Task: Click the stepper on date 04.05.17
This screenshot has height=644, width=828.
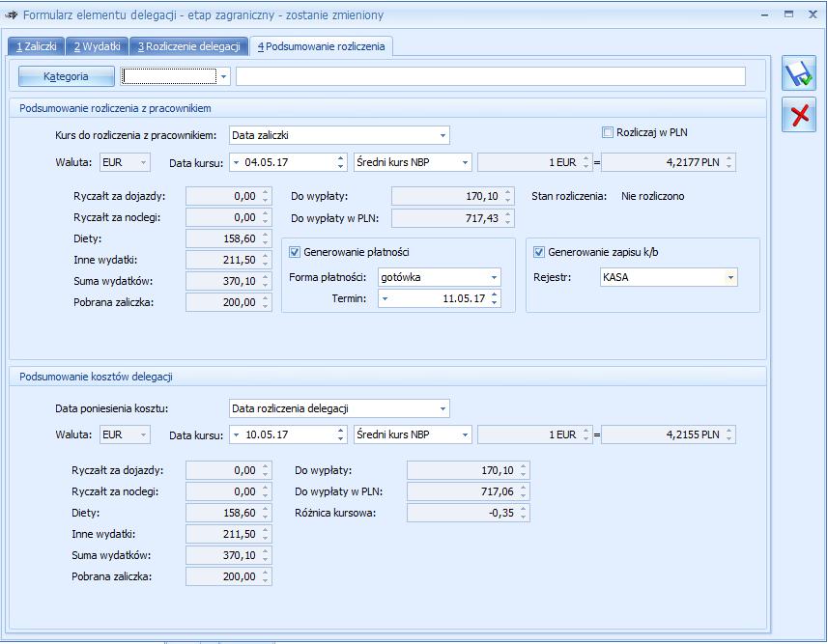Action: [x=341, y=162]
